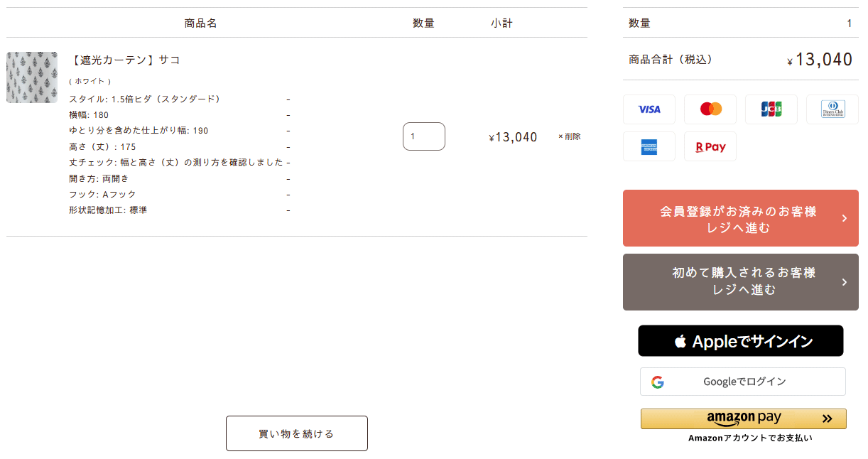Open the curtain product thumbnail

coord(32,77)
